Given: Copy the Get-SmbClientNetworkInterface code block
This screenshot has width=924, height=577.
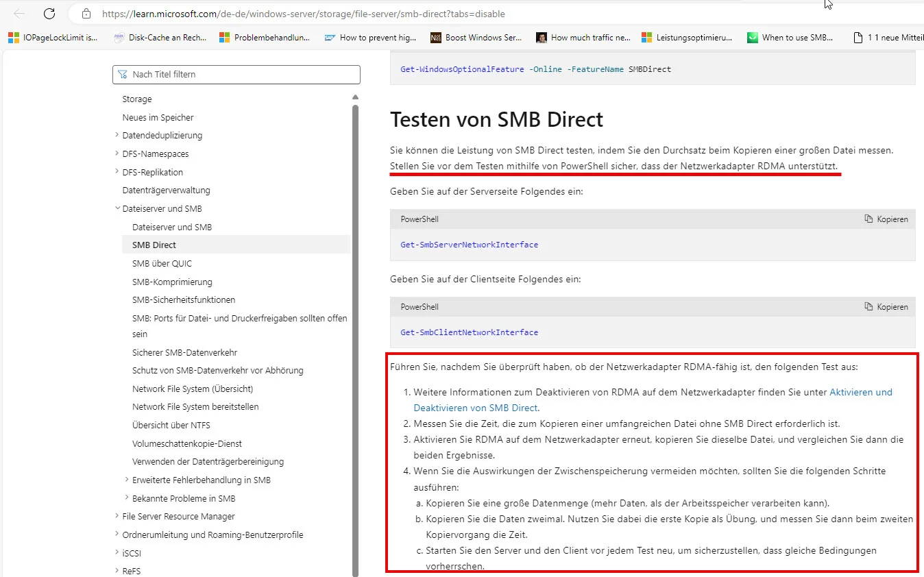Looking at the screenshot, I should click(886, 307).
